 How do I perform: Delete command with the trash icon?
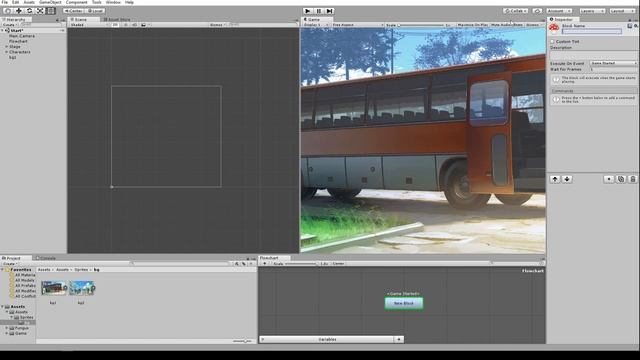point(632,179)
